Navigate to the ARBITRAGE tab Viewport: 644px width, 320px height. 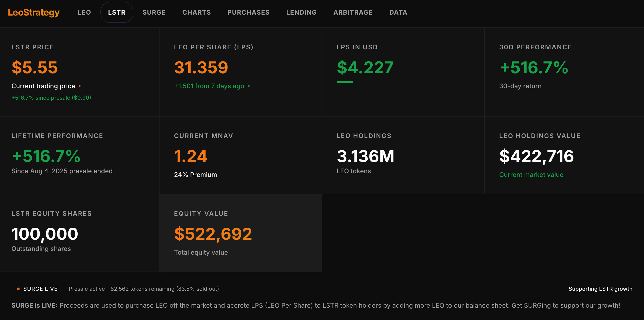coord(353,12)
